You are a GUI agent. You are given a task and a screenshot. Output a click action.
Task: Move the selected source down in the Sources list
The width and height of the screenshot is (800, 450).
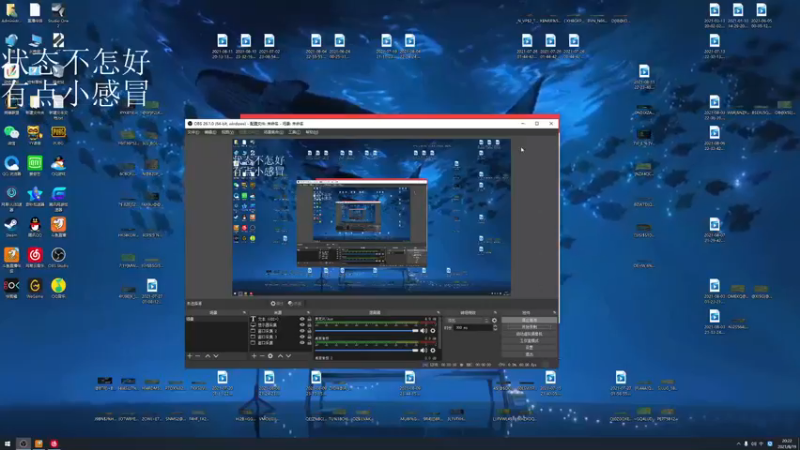pyautogui.click(x=288, y=356)
